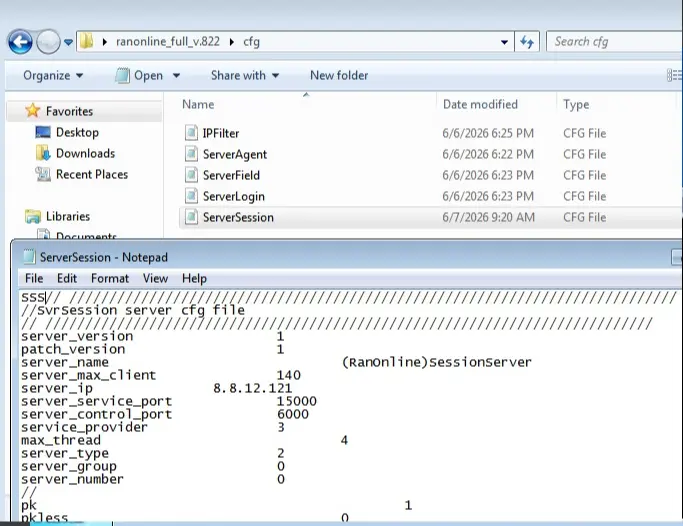
Task: Sort files by Name column header
Action: [x=198, y=105]
